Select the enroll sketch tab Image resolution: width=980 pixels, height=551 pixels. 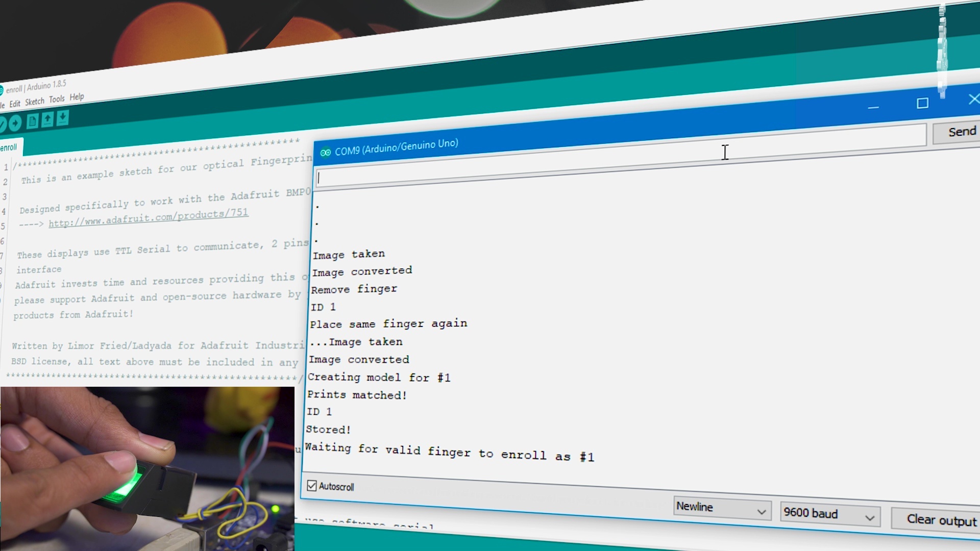(9, 147)
